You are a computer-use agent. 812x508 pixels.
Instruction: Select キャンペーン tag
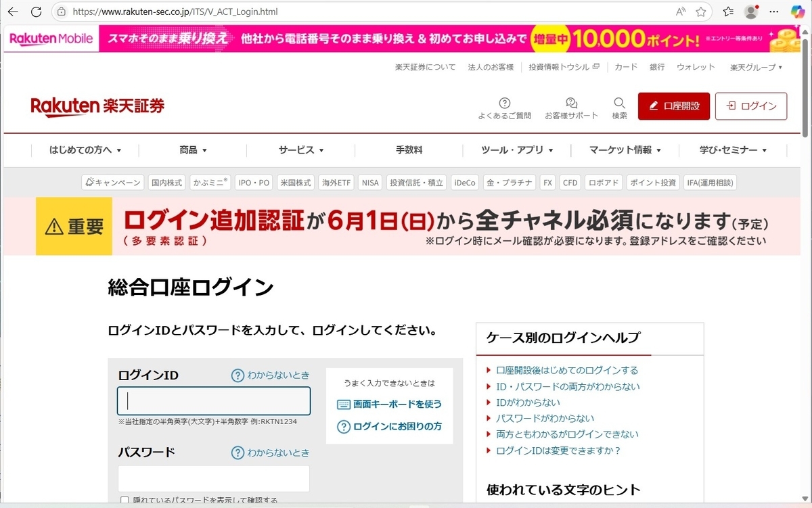[x=113, y=183]
